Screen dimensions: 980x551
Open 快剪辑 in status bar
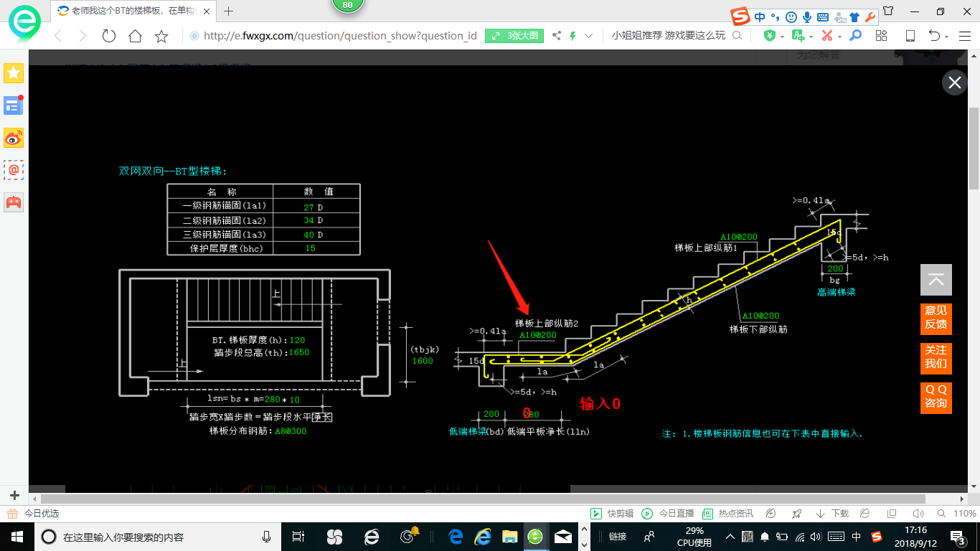click(612, 514)
